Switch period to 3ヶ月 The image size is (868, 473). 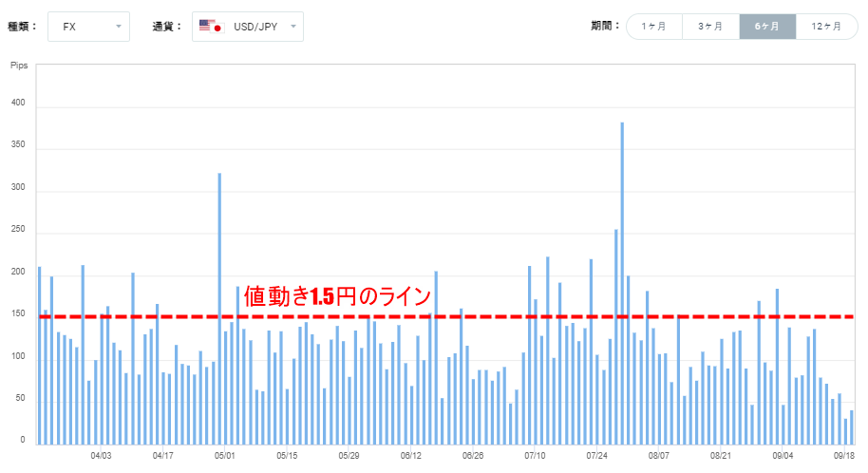[x=710, y=27]
